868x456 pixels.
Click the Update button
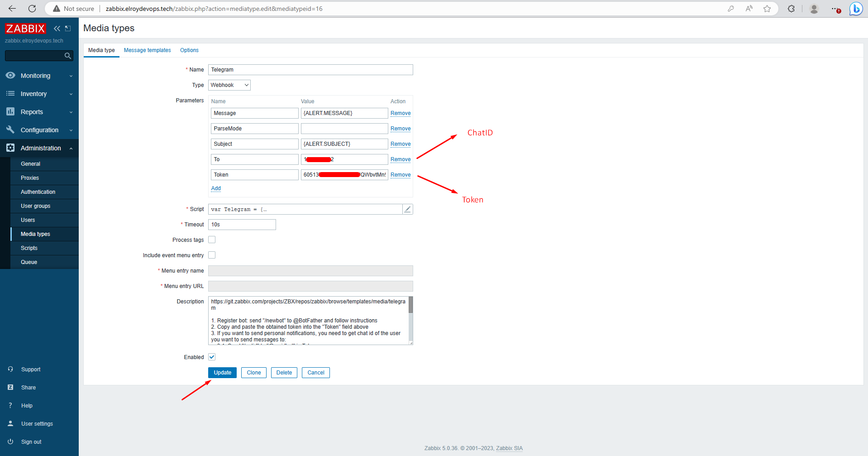[x=222, y=373]
